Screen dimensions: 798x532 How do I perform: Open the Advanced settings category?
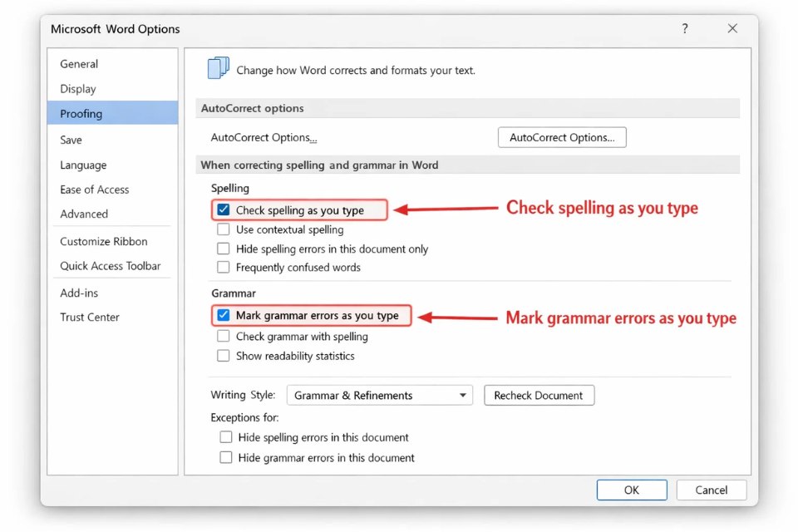pyautogui.click(x=84, y=214)
